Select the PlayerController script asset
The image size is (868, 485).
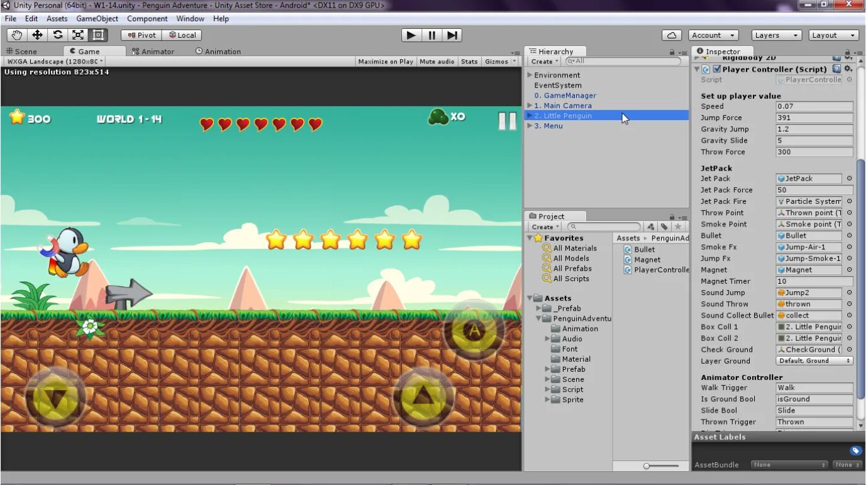[656, 270]
